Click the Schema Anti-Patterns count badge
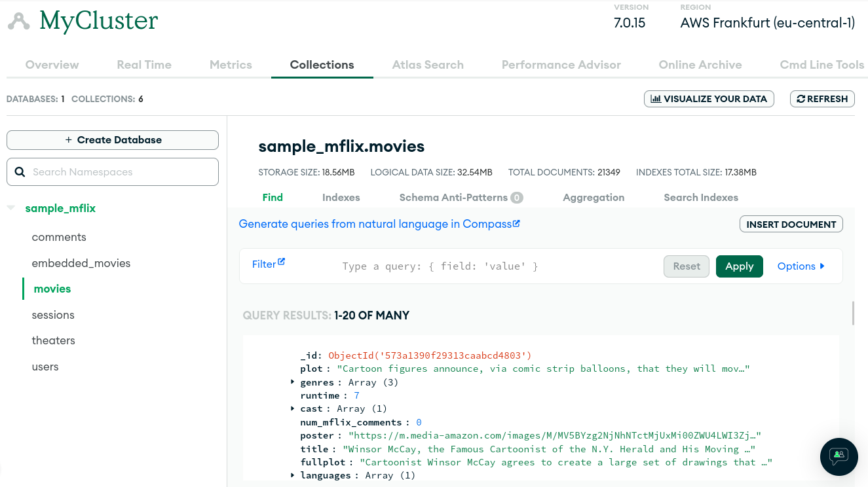Screen dimensions: 868x487 pos(517,198)
